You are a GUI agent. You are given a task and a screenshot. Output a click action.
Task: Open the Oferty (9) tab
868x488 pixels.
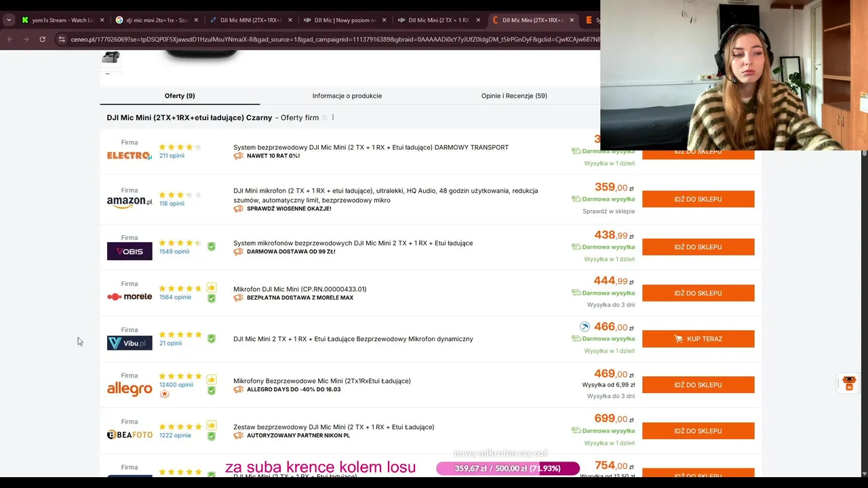click(180, 96)
